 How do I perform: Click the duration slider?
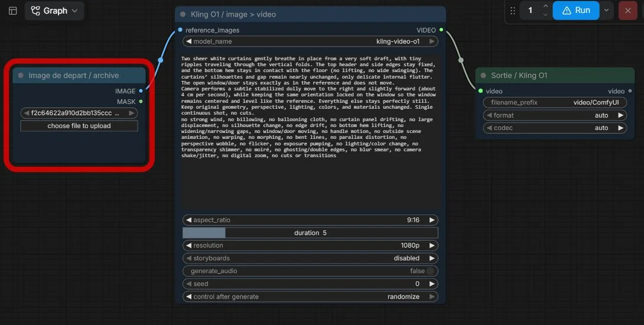coord(310,233)
